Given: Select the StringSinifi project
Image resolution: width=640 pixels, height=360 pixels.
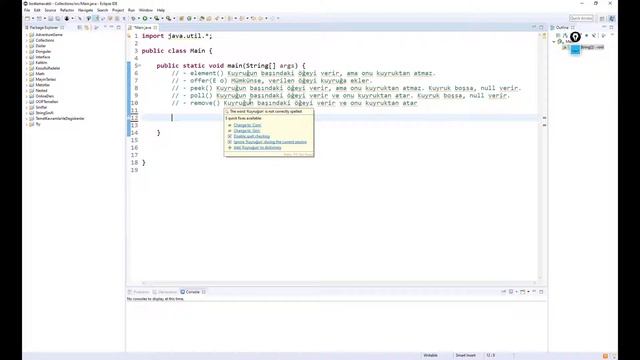Looking at the screenshot, I should click(44, 113).
